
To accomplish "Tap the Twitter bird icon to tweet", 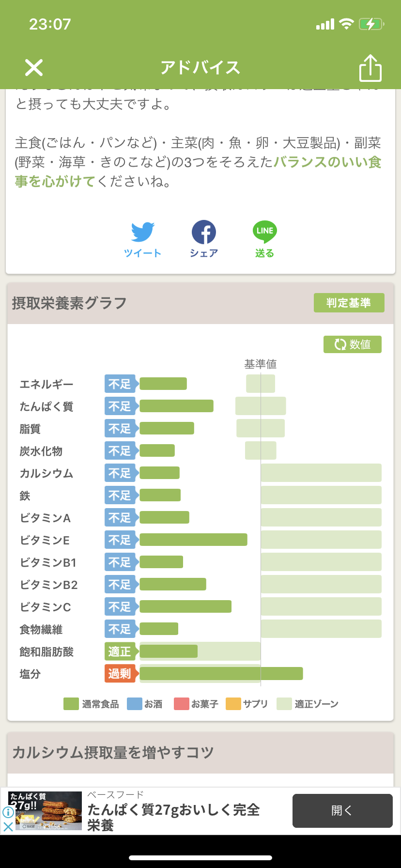I will [x=142, y=232].
